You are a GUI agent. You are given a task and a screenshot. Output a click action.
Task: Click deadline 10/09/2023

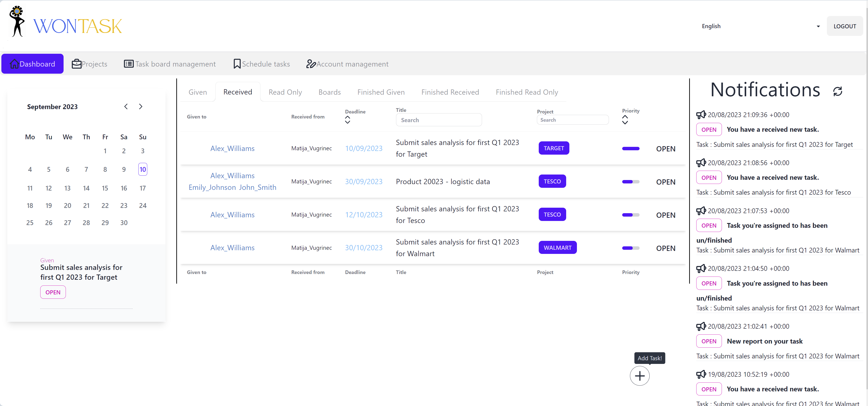pyautogui.click(x=364, y=148)
